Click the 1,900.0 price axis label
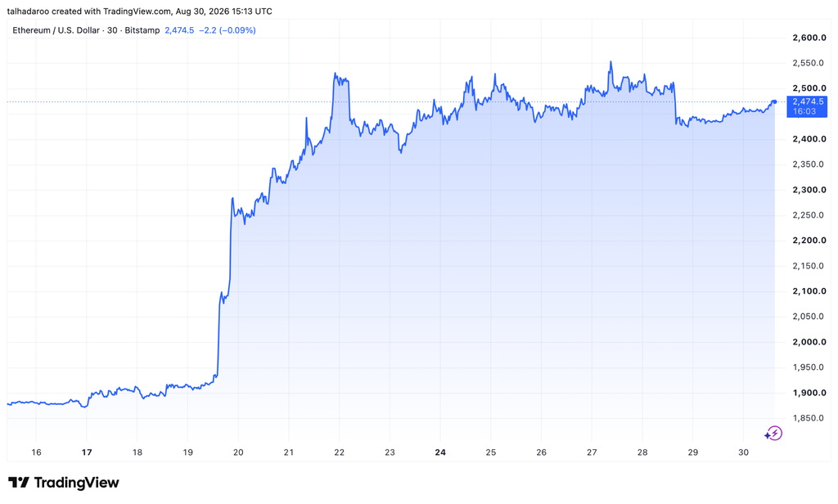 pos(809,393)
